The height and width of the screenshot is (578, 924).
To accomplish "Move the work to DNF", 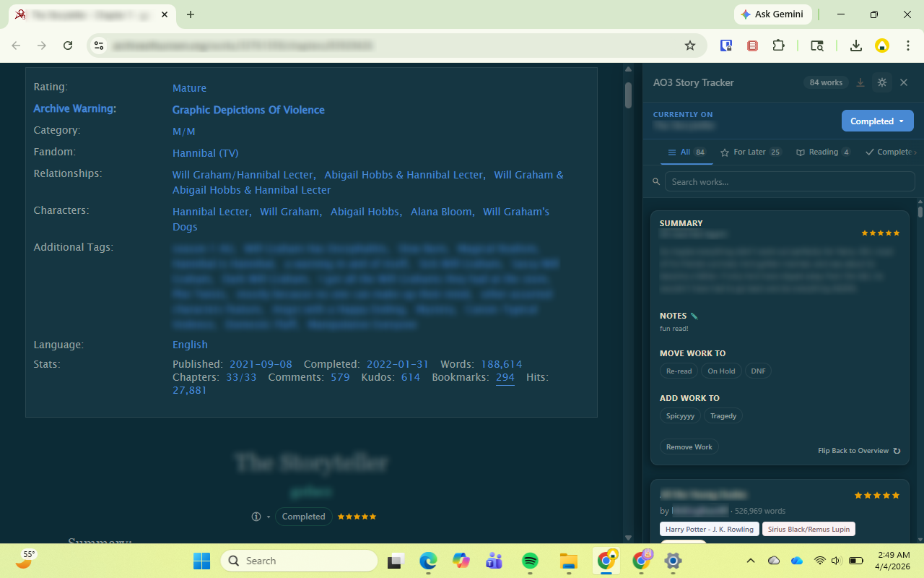I will (758, 371).
